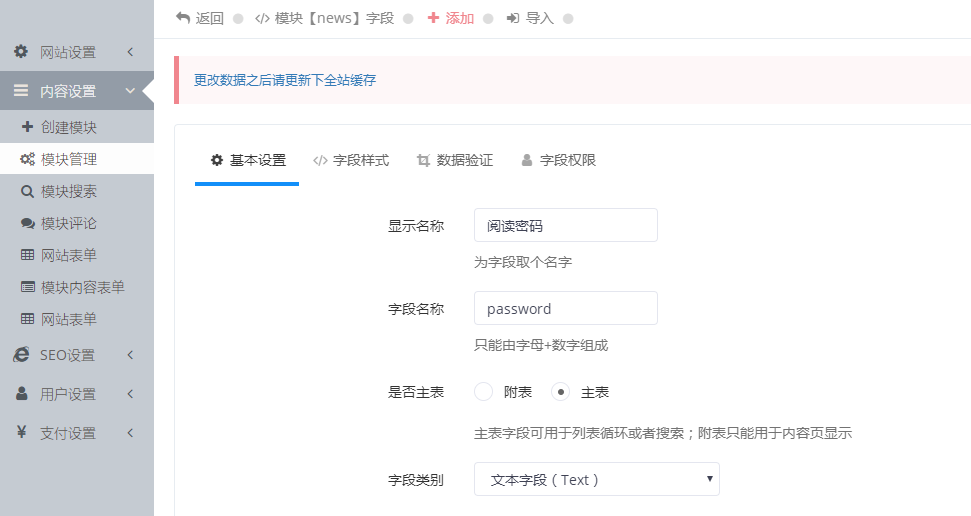Click the red plus icon beside 添加
This screenshot has height=516, width=971.
click(433, 18)
